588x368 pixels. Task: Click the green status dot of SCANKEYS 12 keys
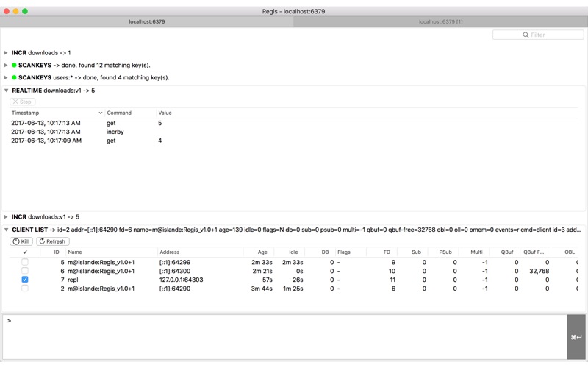tap(14, 66)
